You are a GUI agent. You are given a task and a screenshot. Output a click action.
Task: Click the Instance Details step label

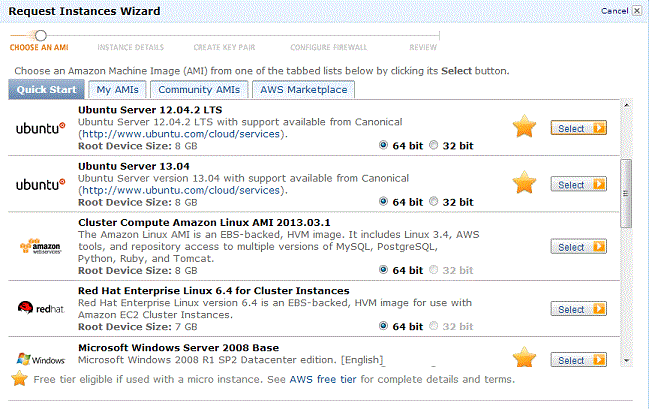pos(130,48)
